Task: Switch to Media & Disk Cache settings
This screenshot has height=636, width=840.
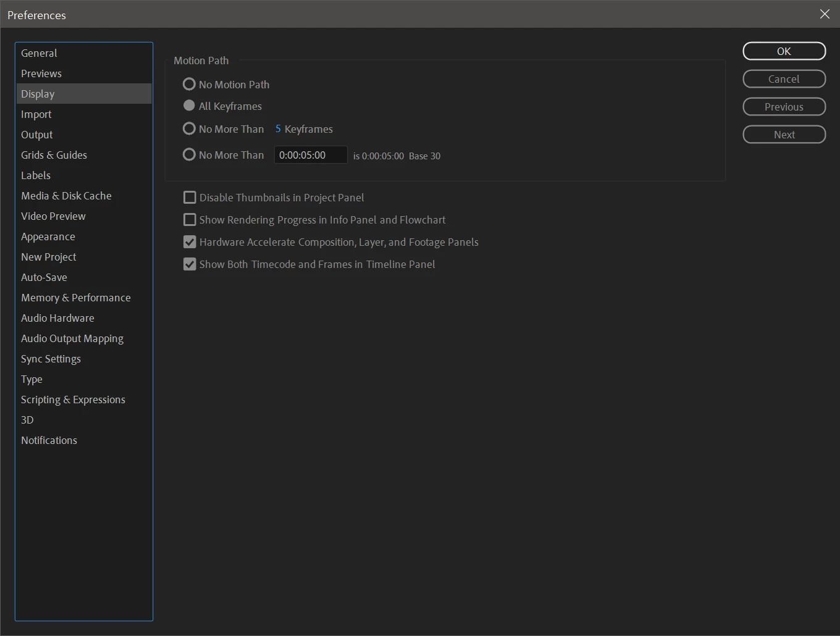Action: coord(83,196)
